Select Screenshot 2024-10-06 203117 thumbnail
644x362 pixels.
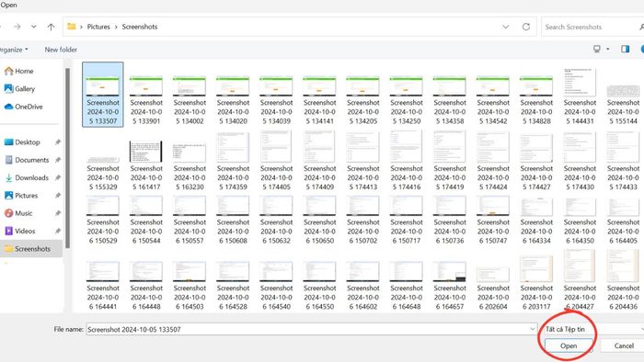536,268
